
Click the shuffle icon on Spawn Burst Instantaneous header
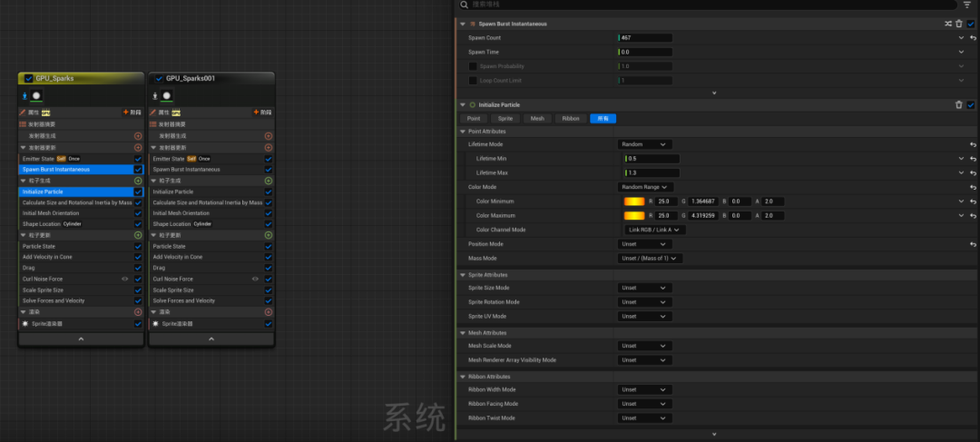948,24
